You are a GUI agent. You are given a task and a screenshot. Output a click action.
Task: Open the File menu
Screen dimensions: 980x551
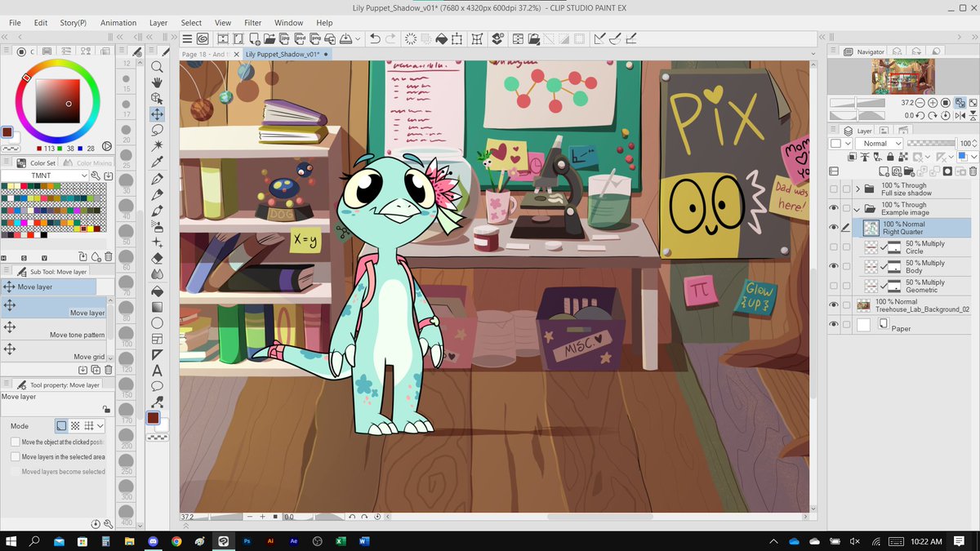(15, 23)
